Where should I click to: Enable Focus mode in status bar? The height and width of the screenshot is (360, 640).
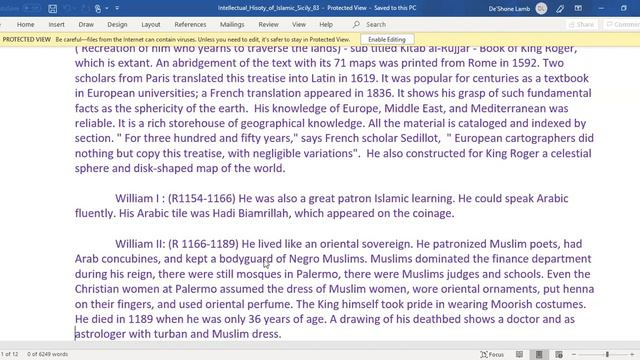click(492, 354)
